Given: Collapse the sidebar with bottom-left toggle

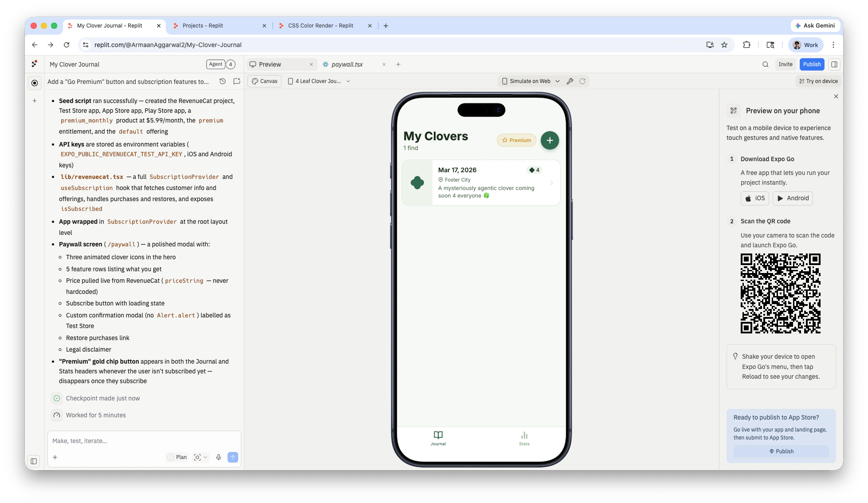Looking at the screenshot, I should click(x=34, y=461).
